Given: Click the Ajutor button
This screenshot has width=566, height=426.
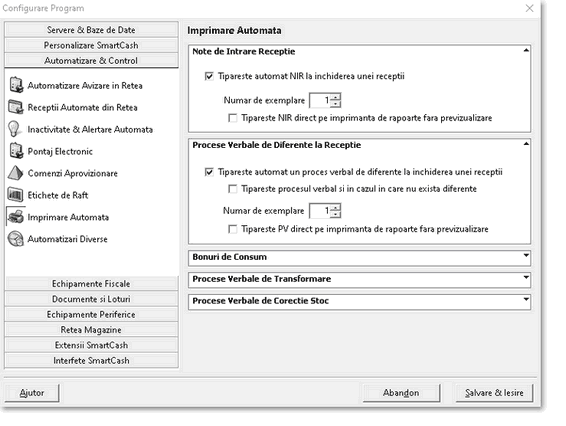Looking at the screenshot, I should click(x=32, y=393).
